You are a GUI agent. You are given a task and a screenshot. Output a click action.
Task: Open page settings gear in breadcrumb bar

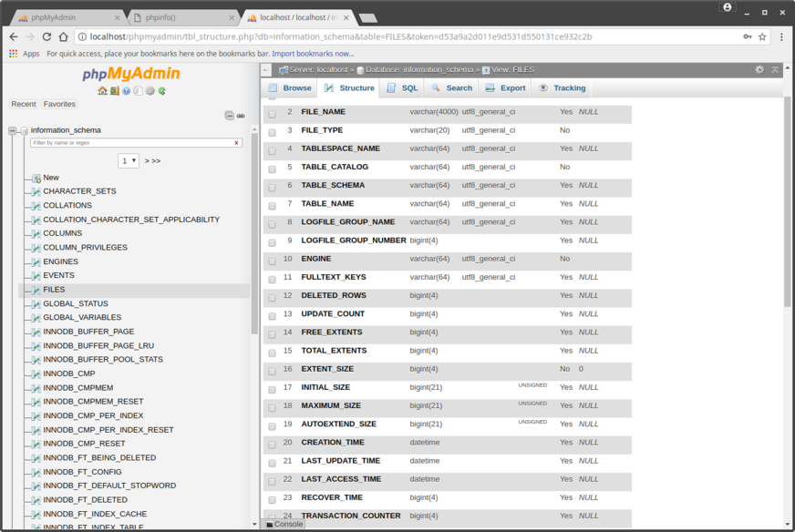759,69
